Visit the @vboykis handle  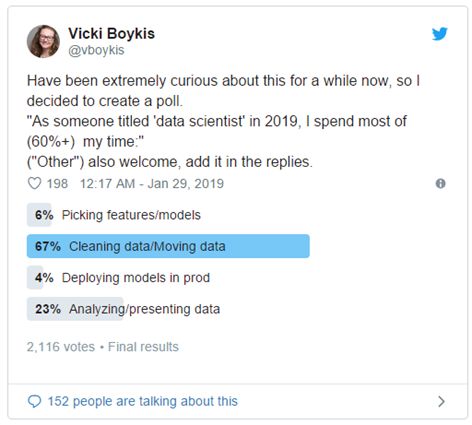[x=96, y=50]
